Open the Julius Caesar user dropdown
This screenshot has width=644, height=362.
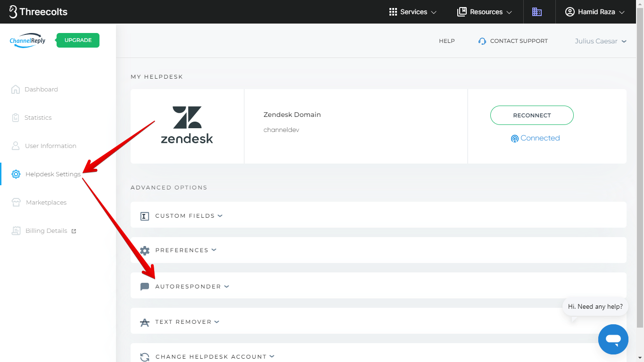pos(601,41)
